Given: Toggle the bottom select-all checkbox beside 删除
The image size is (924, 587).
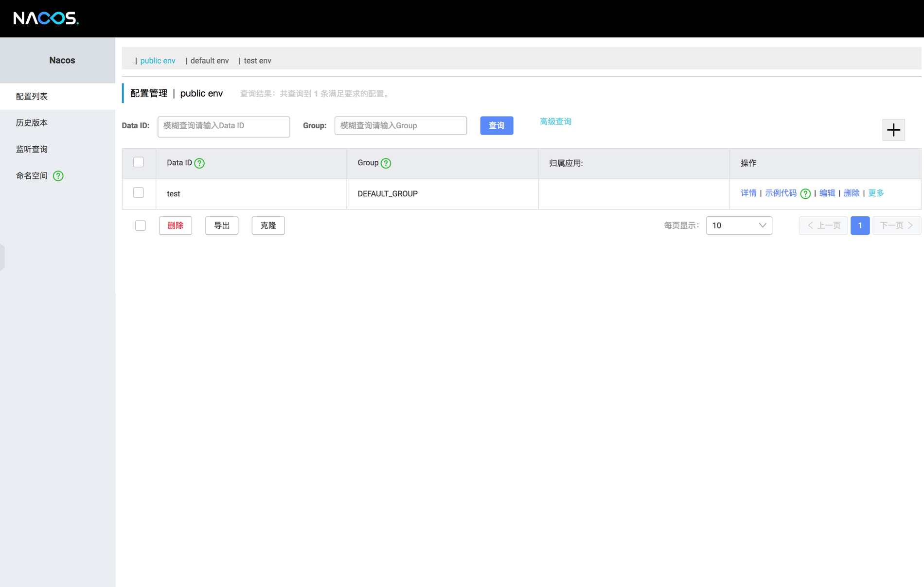Looking at the screenshot, I should coord(141,225).
